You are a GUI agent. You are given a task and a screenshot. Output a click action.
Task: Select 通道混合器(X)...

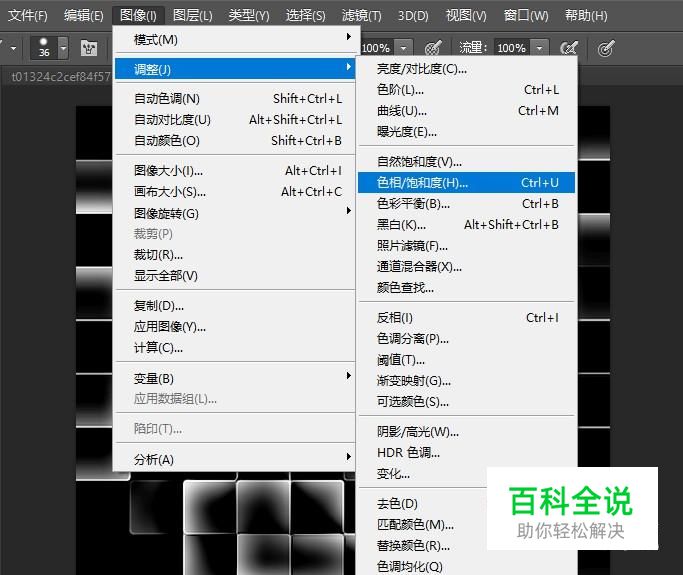[467, 267]
